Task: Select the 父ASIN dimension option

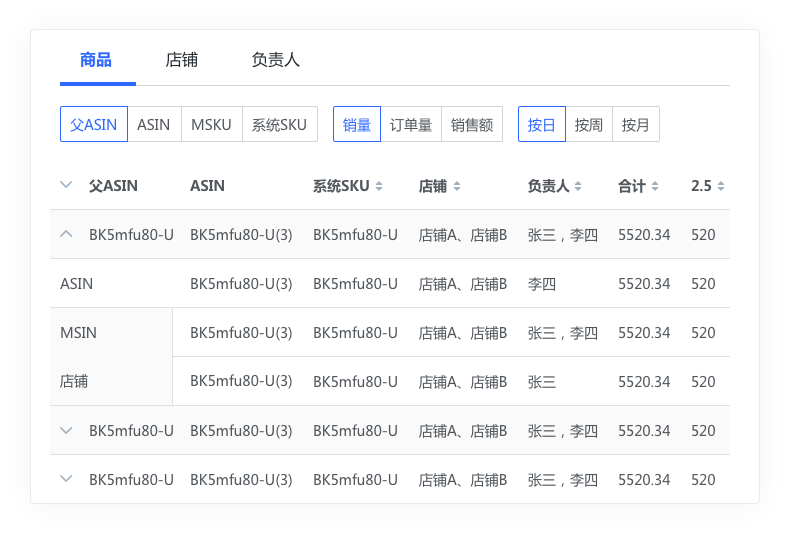Action: coord(94,125)
